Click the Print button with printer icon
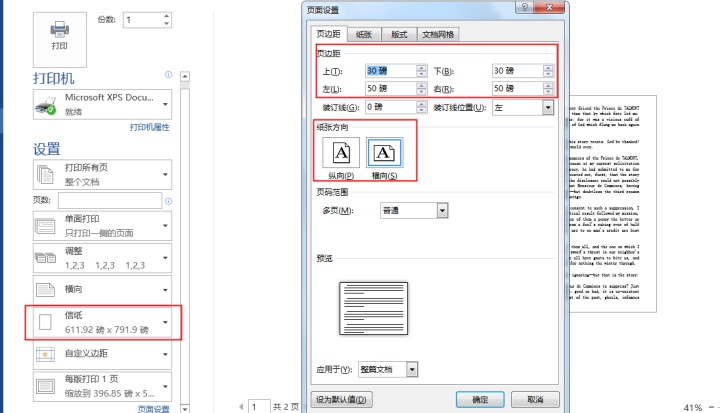 [60, 40]
